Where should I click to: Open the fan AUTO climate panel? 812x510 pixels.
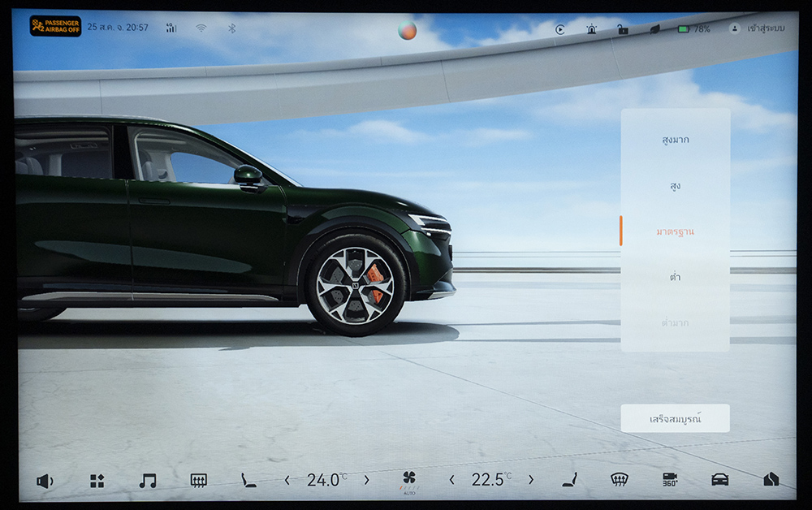tap(409, 480)
